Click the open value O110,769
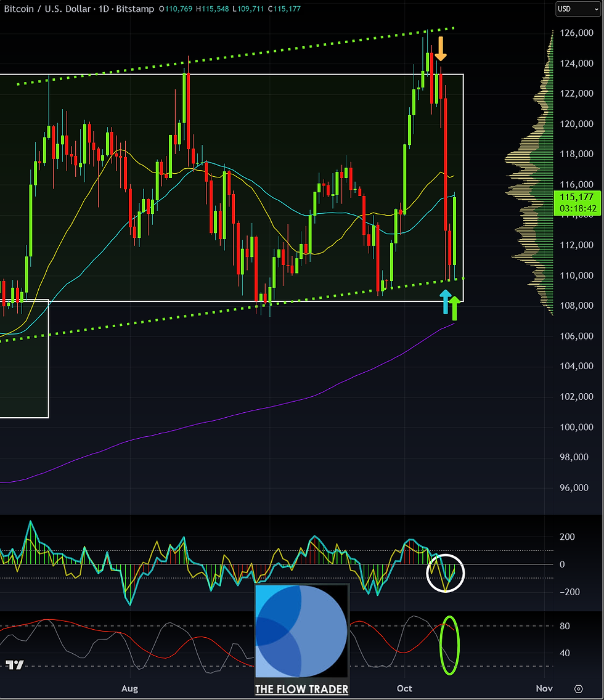604x700 pixels. (x=176, y=9)
